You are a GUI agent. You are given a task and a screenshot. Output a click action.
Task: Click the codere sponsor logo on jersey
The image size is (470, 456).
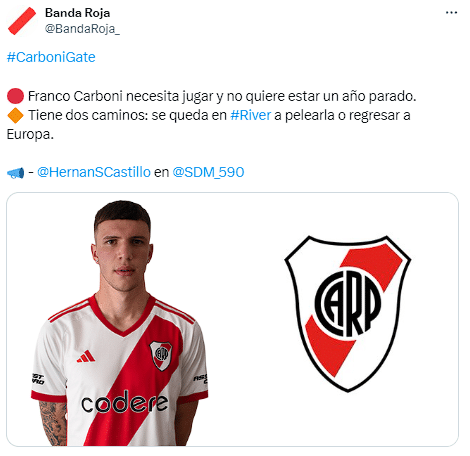125,402
